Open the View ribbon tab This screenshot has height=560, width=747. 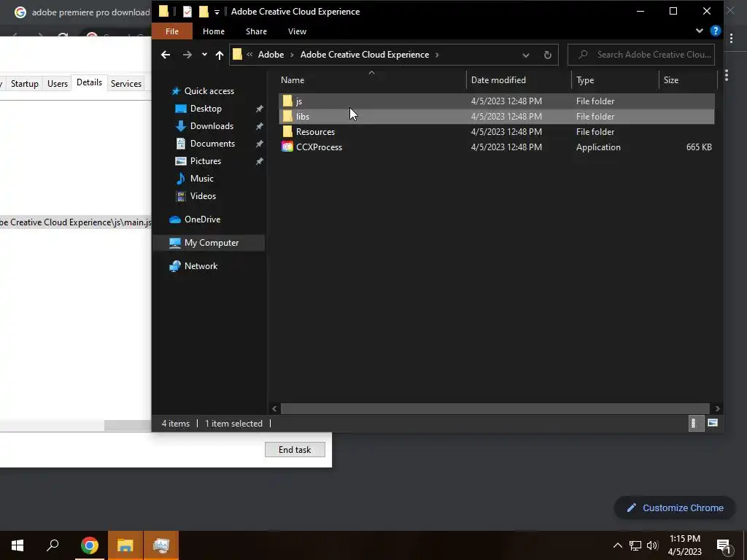pos(297,31)
